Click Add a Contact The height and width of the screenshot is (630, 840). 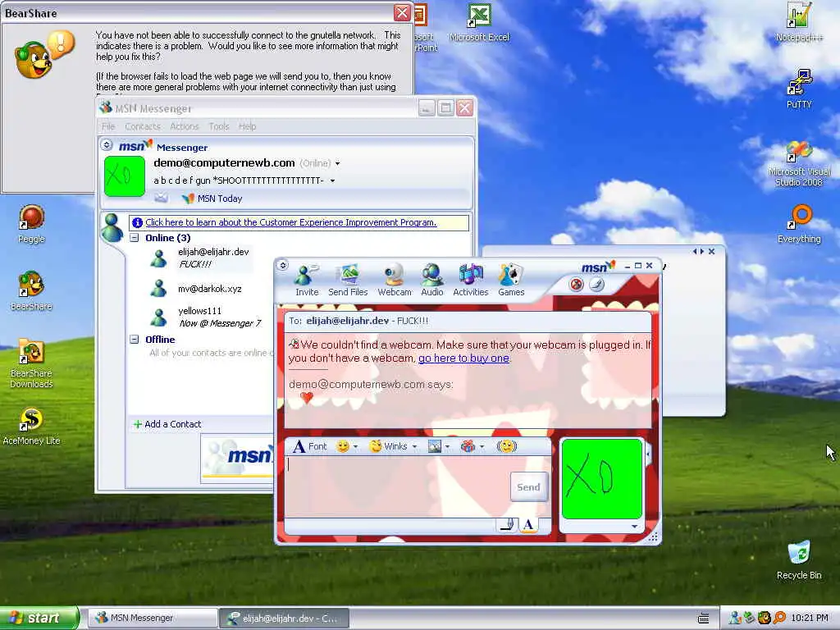[167, 424]
